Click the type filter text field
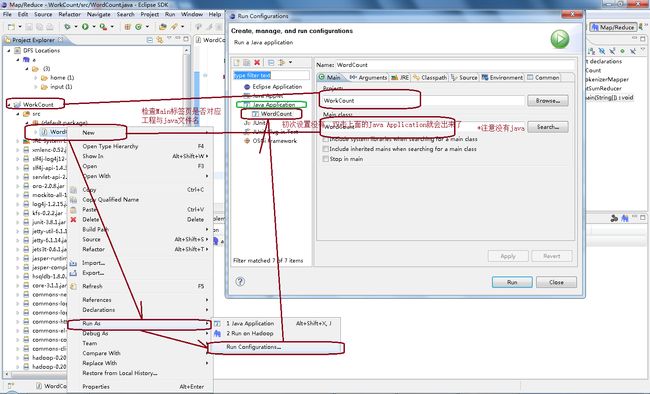650x394 pixels. 271,75
